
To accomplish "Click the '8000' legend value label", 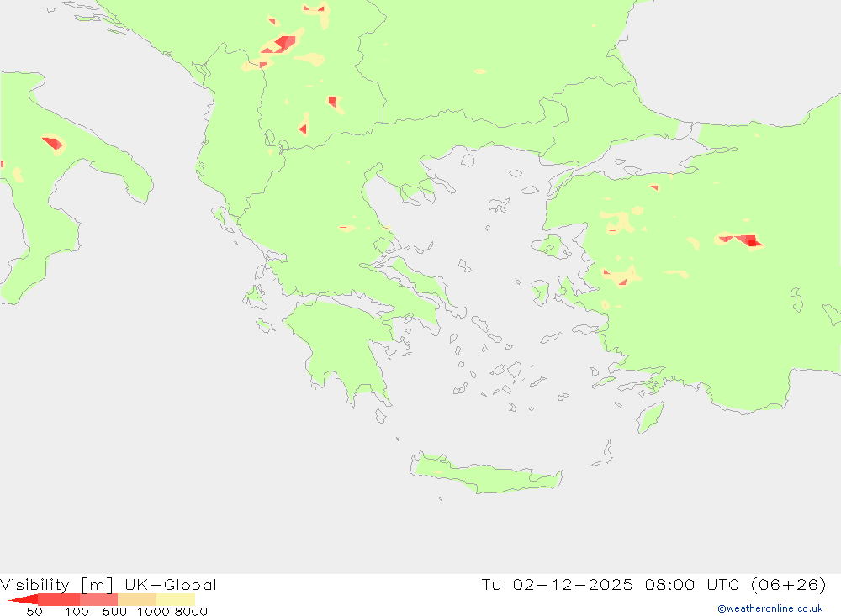I will click(191, 611).
